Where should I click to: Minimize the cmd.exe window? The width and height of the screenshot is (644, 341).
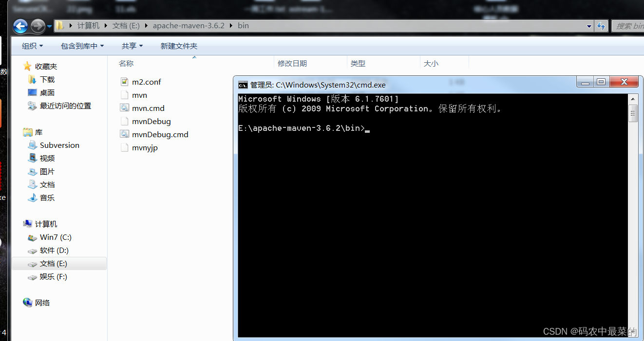pos(585,82)
